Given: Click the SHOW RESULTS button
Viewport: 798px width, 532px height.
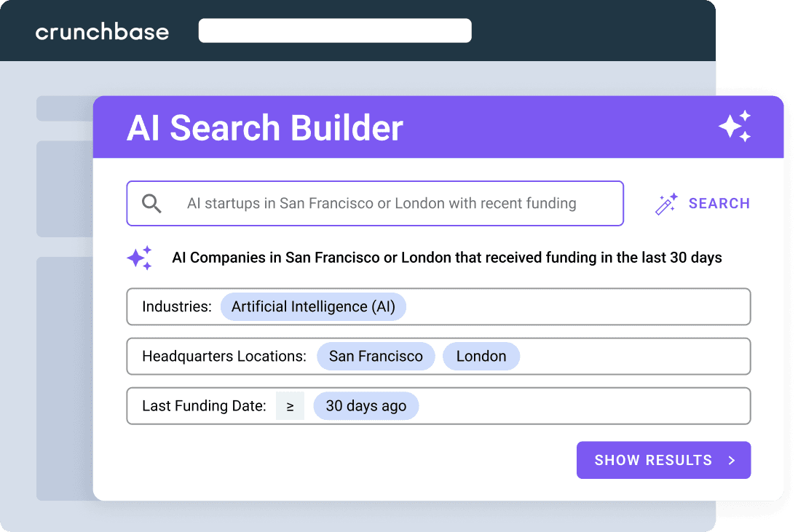Looking at the screenshot, I should pyautogui.click(x=663, y=460).
